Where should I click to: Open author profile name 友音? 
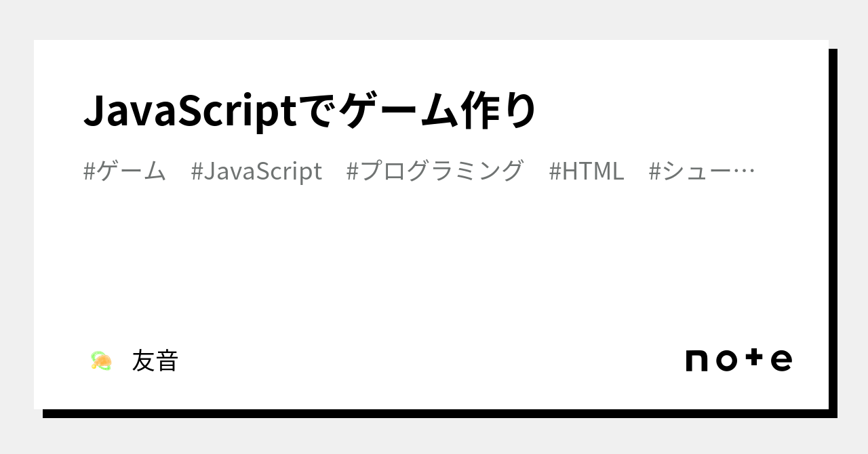pos(155,360)
